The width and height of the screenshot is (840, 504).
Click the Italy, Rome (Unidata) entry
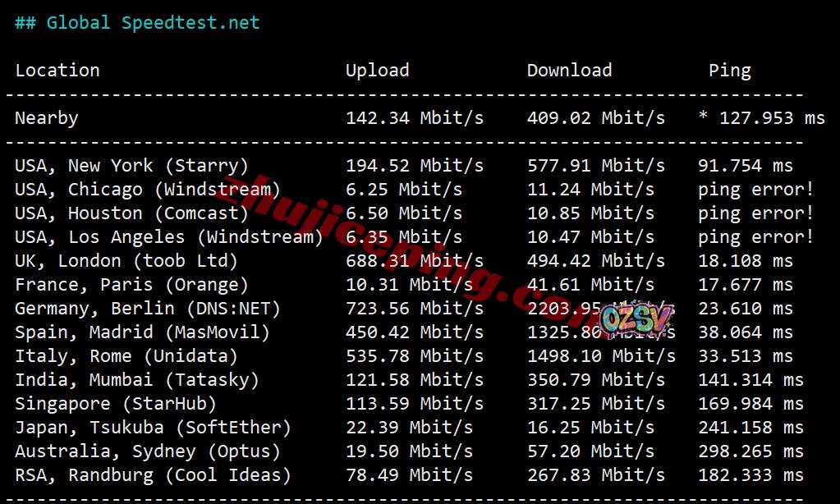coord(126,356)
